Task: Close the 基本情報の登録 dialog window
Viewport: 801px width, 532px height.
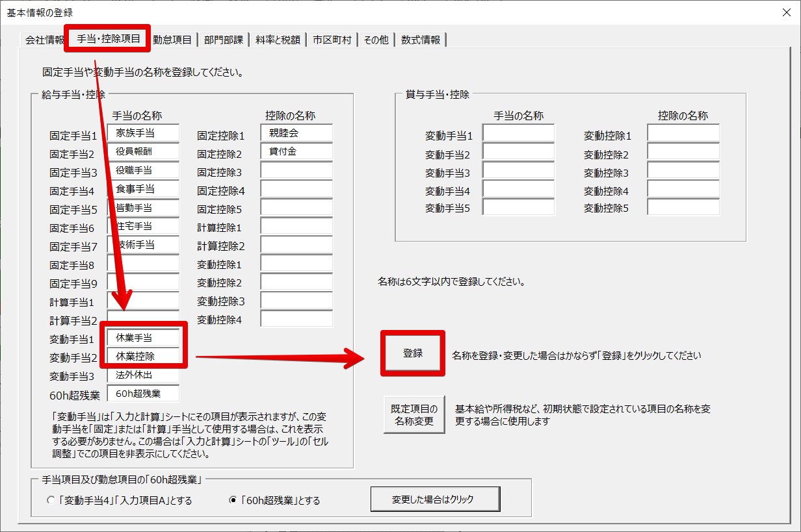Action: [785, 12]
